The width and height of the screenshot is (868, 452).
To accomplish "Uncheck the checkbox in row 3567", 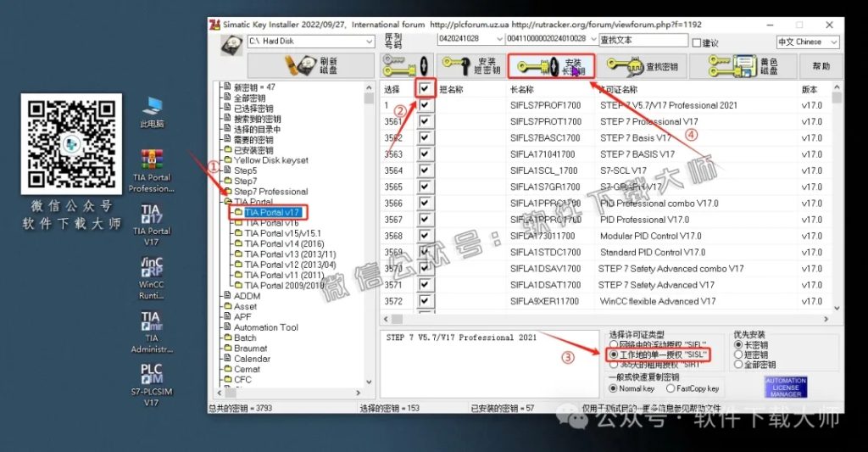I will click(426, 220).
